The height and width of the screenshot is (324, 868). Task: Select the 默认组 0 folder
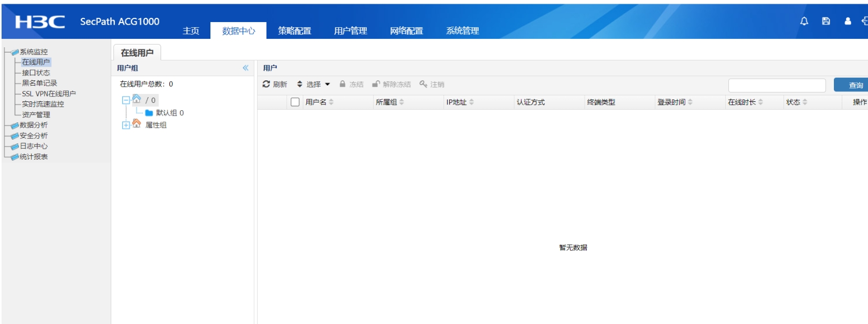pos(164,113)
